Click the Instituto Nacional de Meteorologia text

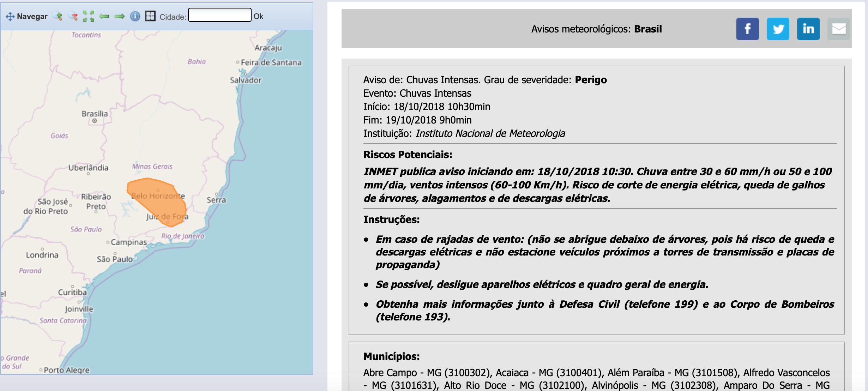(490, 133)
